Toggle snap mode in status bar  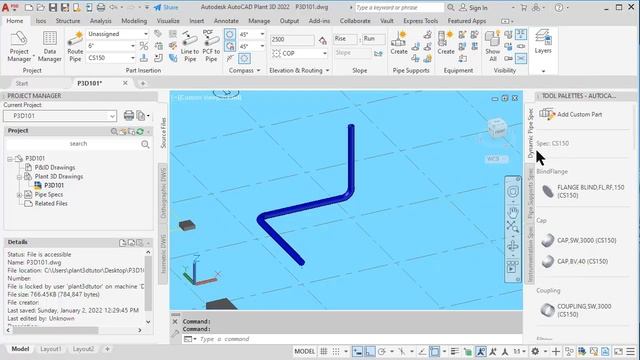tap(336, 351)
